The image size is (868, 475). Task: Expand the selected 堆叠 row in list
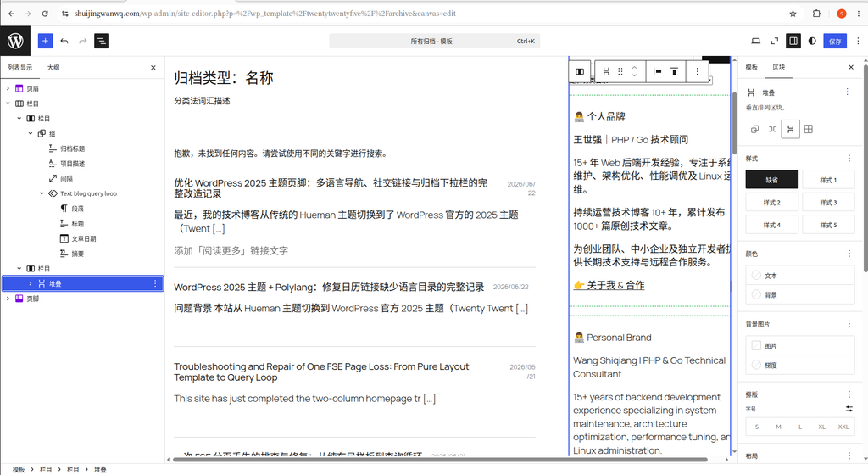[31, 283]
